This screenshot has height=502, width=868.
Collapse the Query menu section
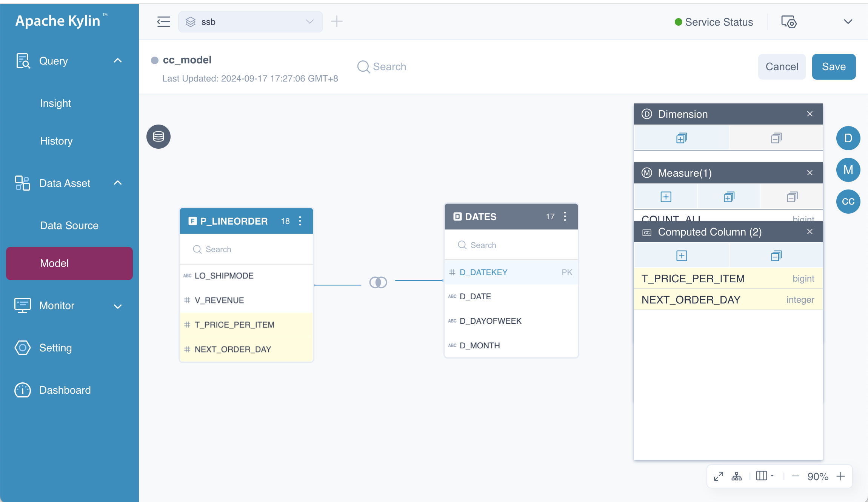(118, 61)
